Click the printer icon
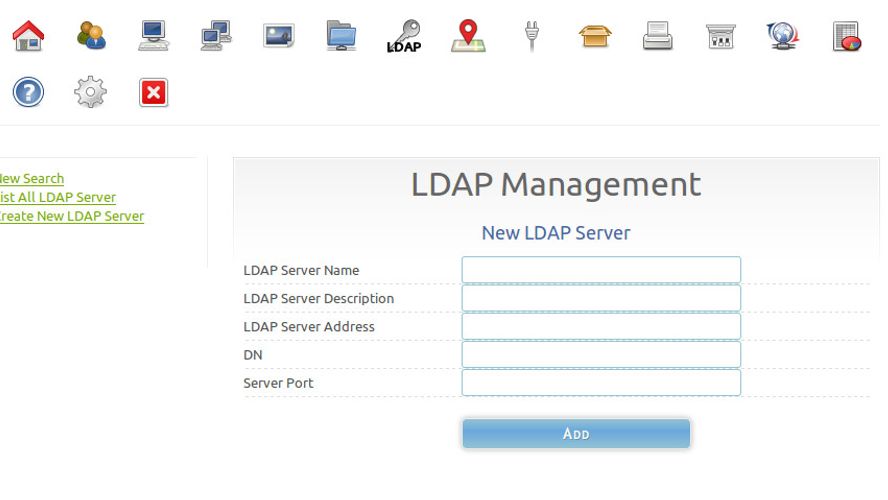This screenshot has width=888, height=500. pos(657,37)
